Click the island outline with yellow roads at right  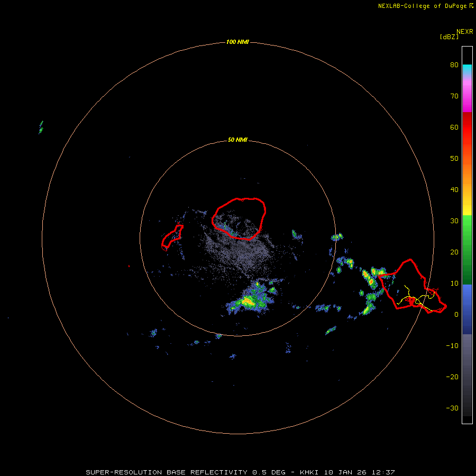(411, 287)
